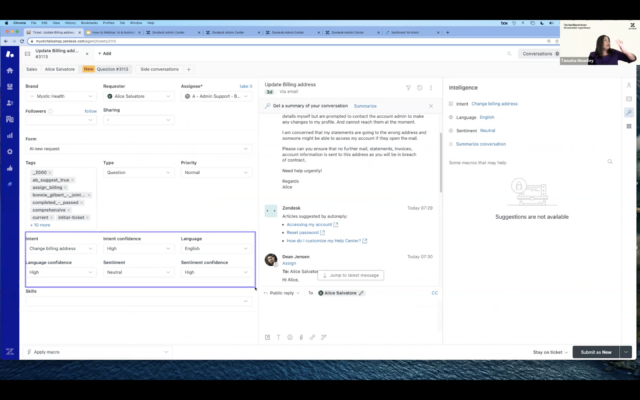The height and width of the screenshot is (400, 640).
Task: Click Submit as New button
Action: coord(596,352)
